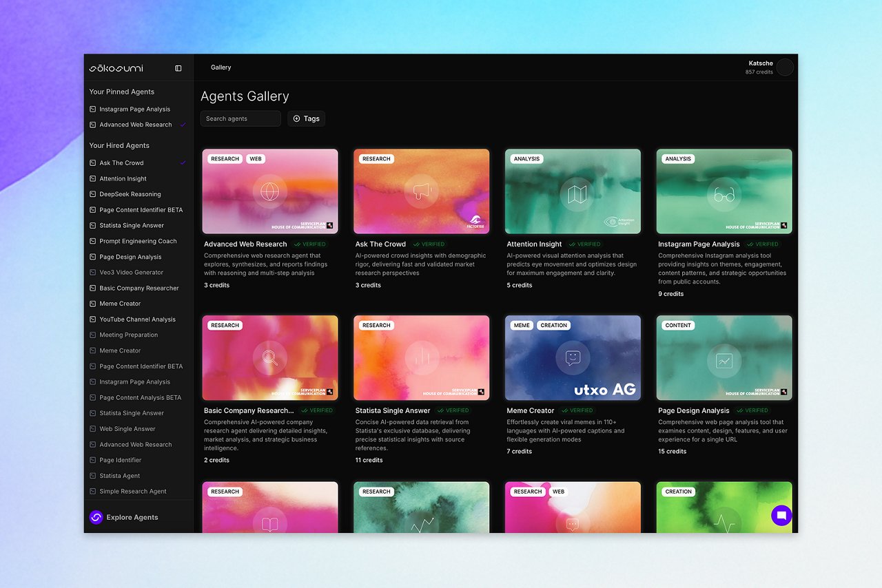This screenshot has height=588, width=882.
Task: Click the glasses icon on Instagram Page Analysis card
Action: pos(724,196)
